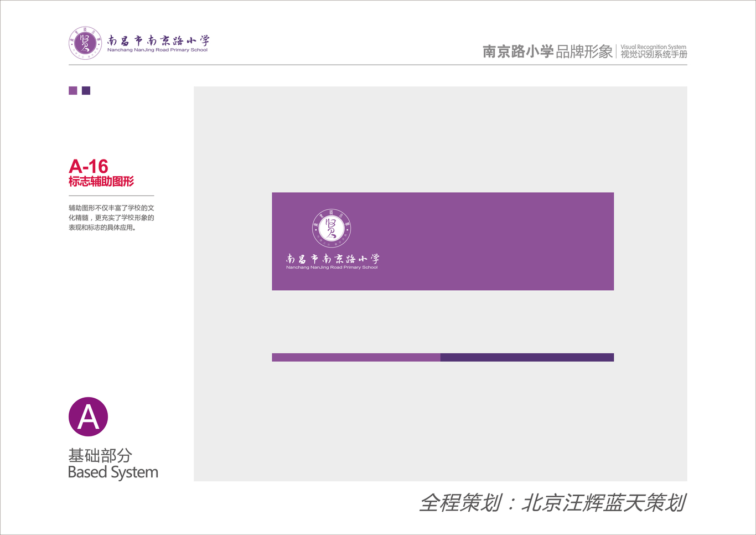Click 'Visual Recognition System' text
Viewport: 756px width, 535px height.
click(653, 47)
